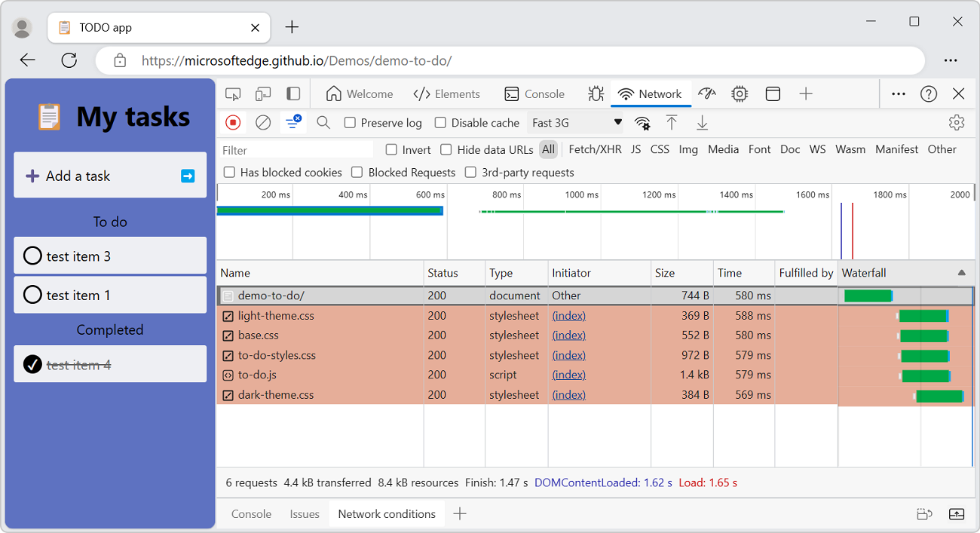980x533 pixels.
Task: Filter requests by CSS type
Action: pos(660,149)
